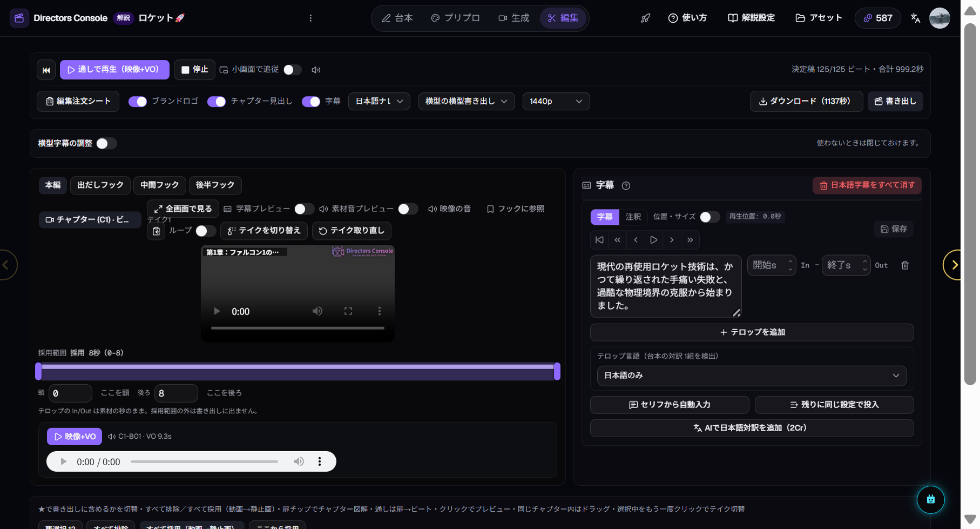Open the 日本語ナレ language dropdown
The height and width of the screenshot is (529, 980).
(380, 102)
